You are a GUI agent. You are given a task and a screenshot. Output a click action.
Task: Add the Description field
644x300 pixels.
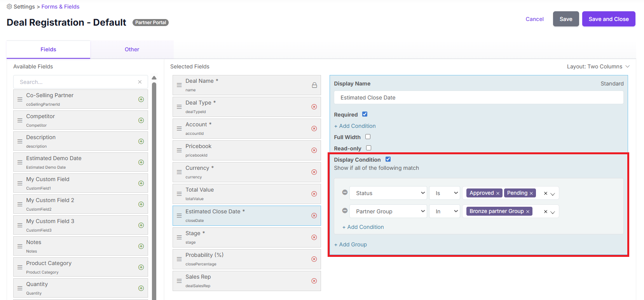point(141,141)
